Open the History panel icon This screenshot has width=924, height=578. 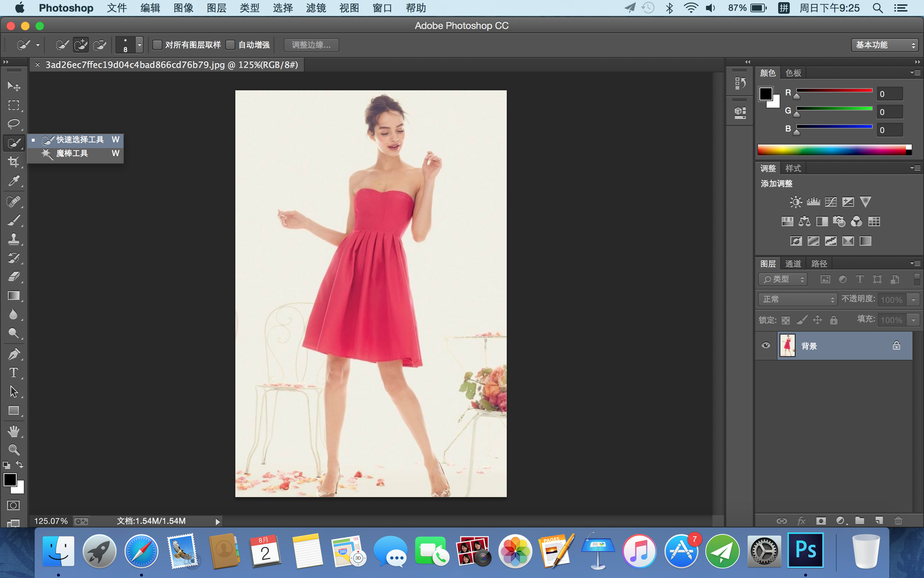point(740,83)
